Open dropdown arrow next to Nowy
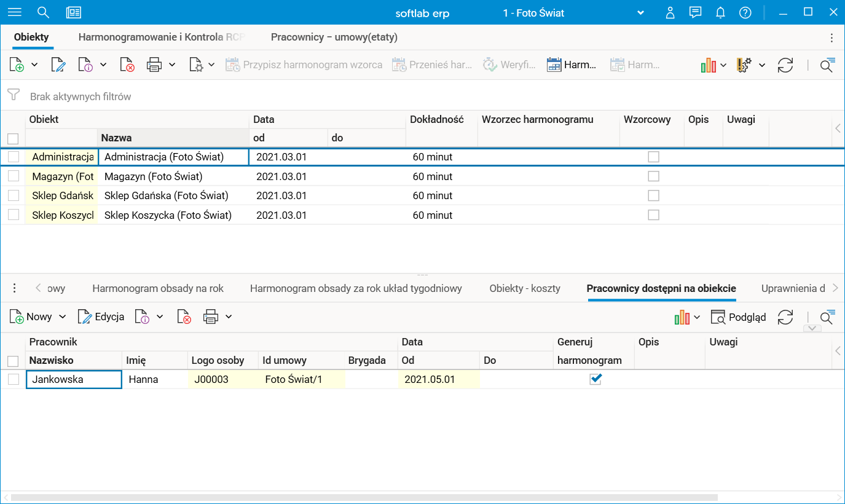Viewport: 845px width, 504px height. click(62, 317)
